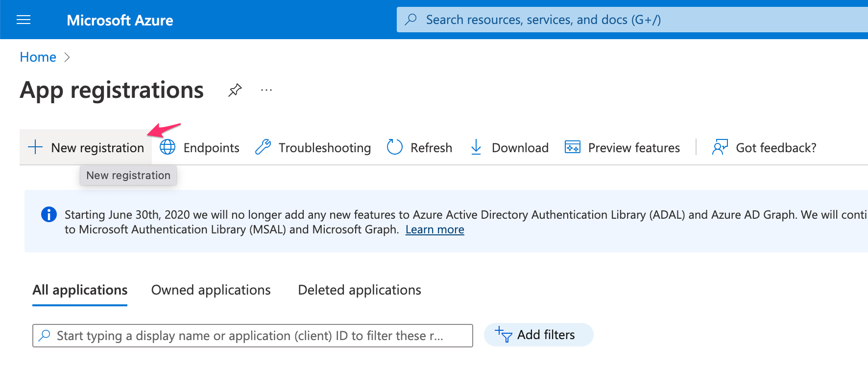Open the Deleted applications tab

[359, 290]
